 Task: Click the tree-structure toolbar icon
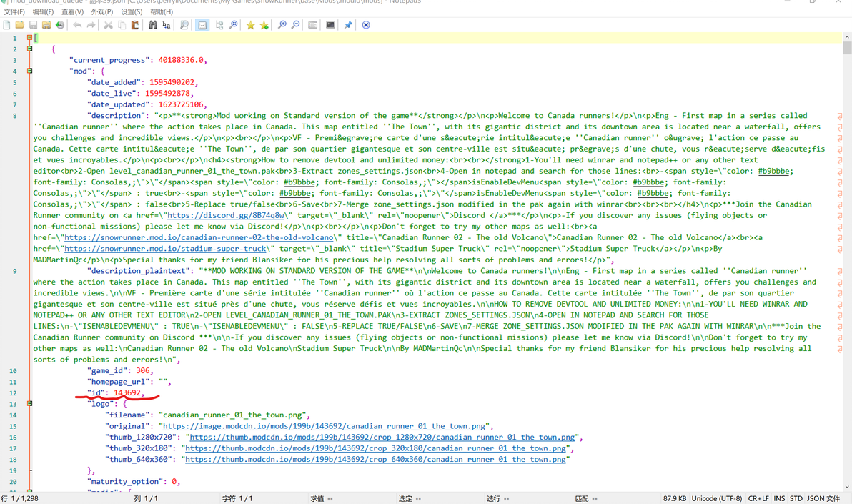pos(219,25)
